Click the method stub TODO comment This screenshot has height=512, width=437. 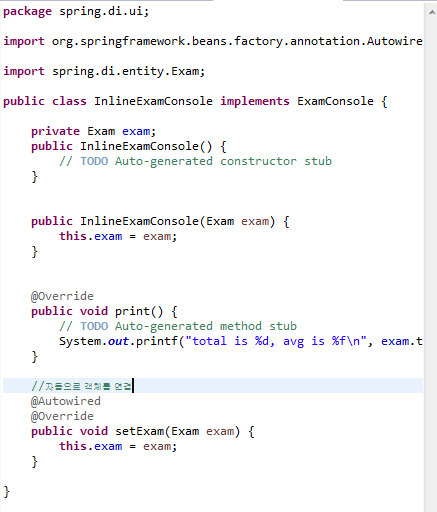pos(178,326)
